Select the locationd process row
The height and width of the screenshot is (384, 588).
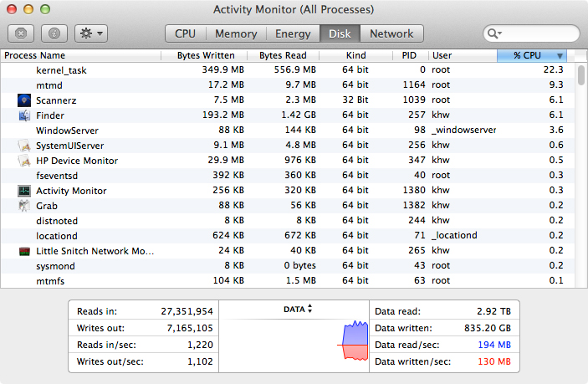click(x=287, y=235)
